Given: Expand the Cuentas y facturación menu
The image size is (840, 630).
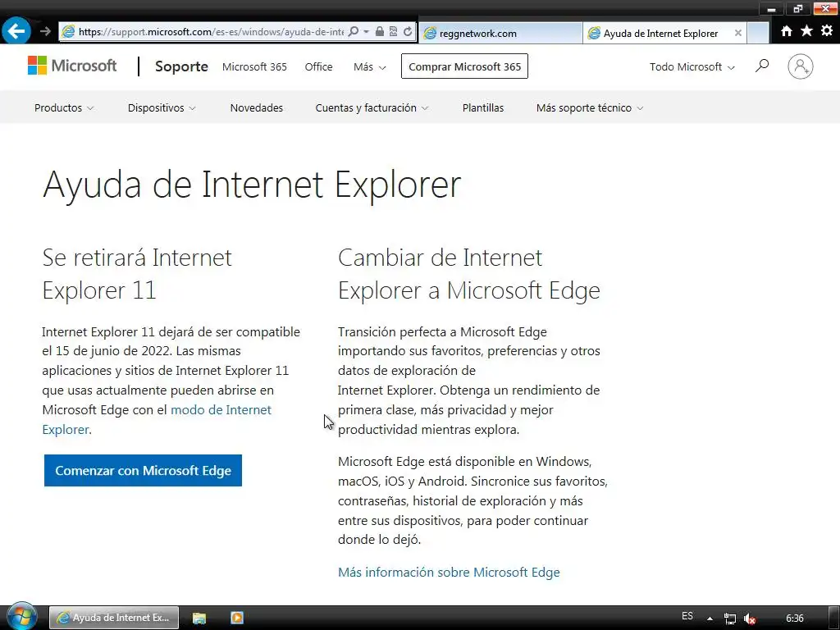Looking at the screenshot, I should coord(372,107).
